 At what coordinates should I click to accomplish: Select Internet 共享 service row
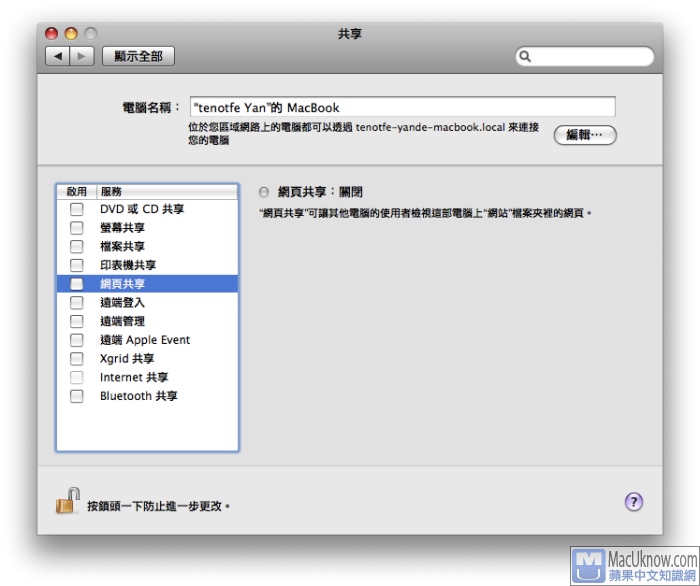[x=134, y=378]
